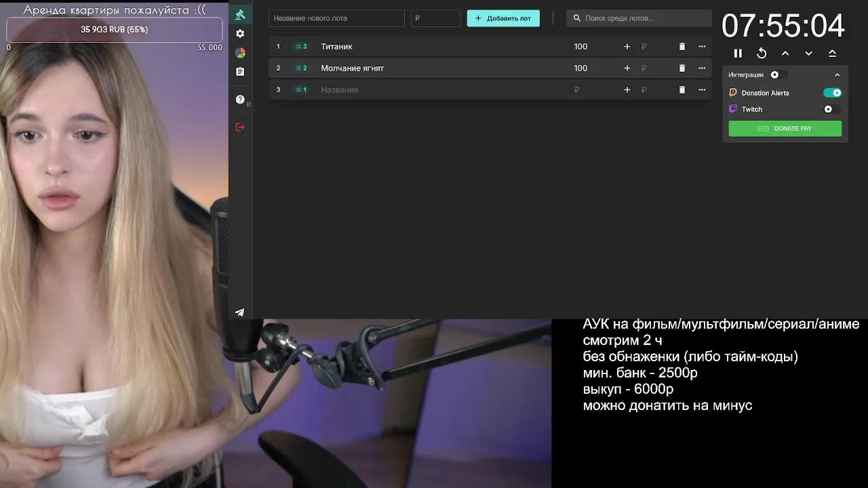The width and height of the screenshot is (868, 488).
Task: Click the double-up arrow timer button
Action: [832, 54]
